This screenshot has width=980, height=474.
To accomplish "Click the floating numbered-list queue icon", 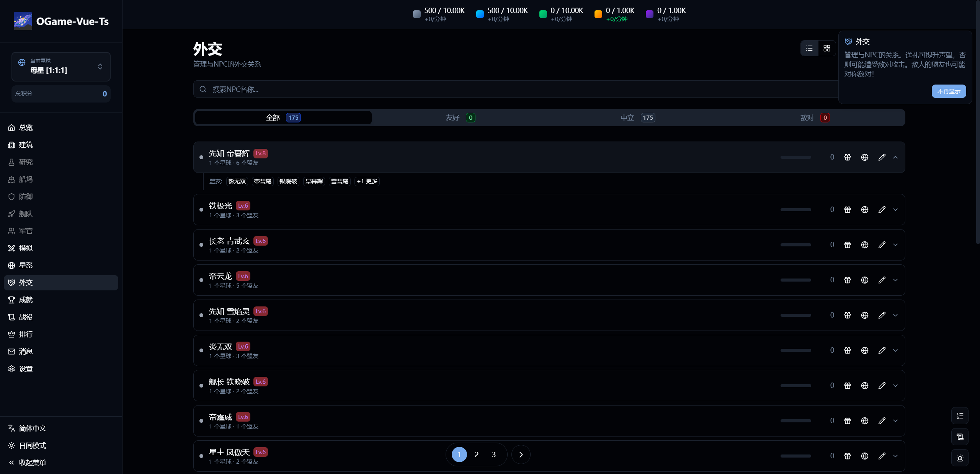I will coord(959,416).
